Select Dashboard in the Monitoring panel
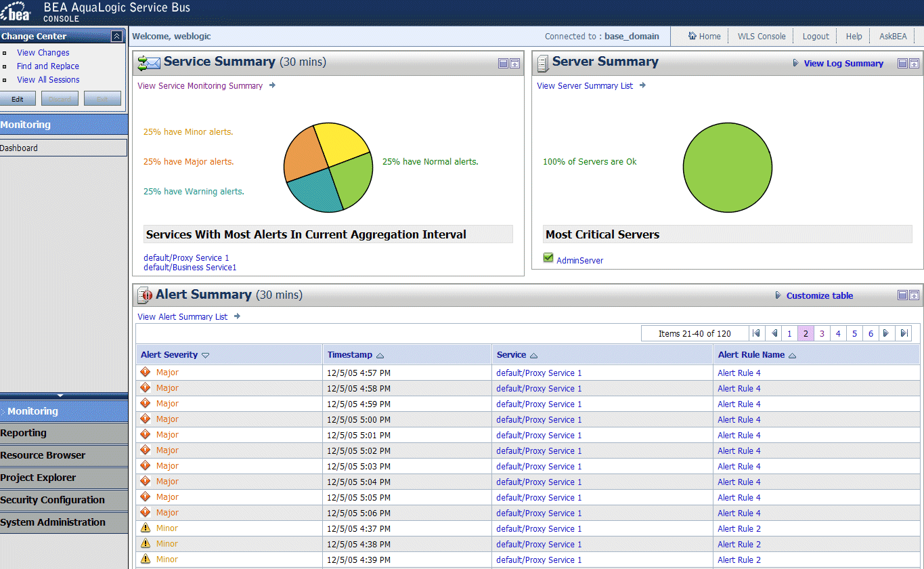The image size is (924, 569). point(19,148)
